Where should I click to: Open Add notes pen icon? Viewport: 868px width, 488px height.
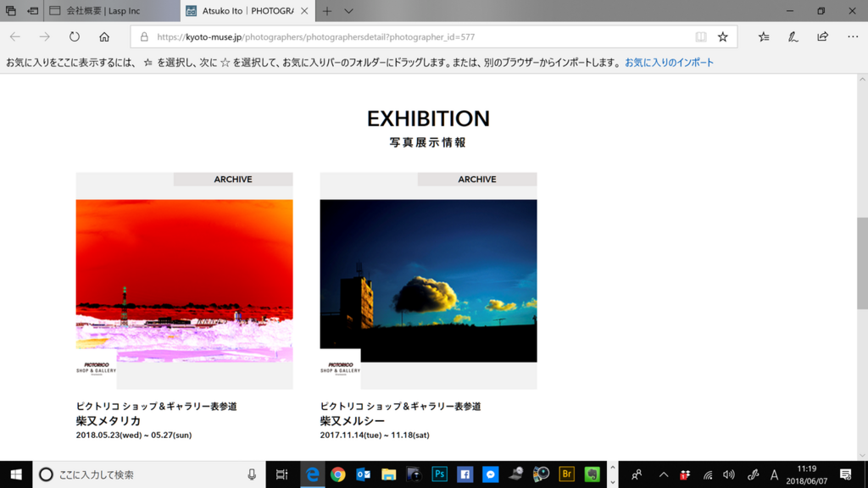click(x=793, y=37)
